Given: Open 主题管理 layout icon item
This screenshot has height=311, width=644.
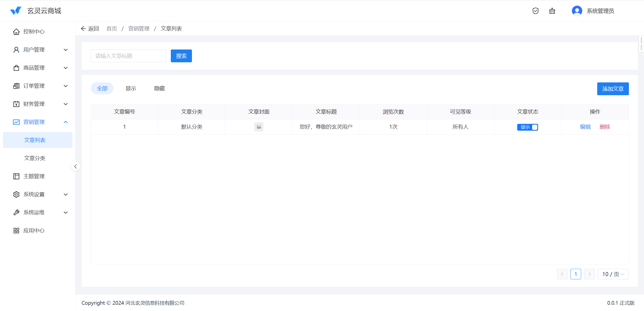Looking at the screenshot, I should 16,176.
